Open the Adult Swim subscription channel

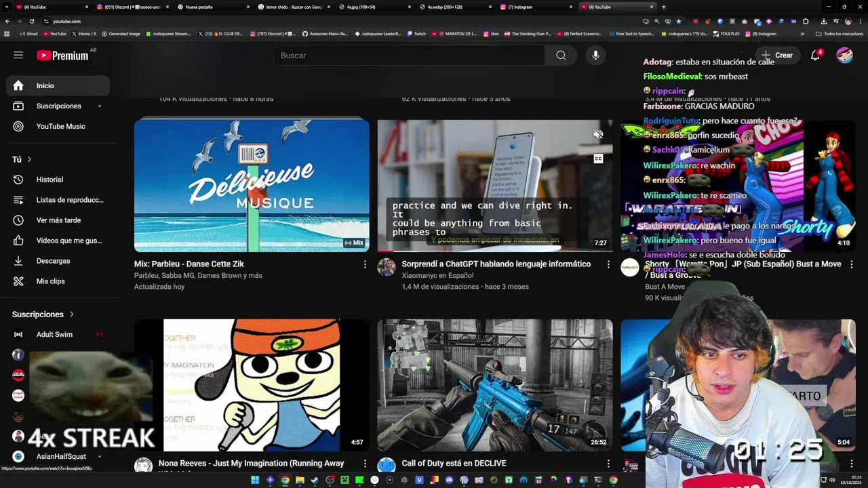click(x=58, y=334)
